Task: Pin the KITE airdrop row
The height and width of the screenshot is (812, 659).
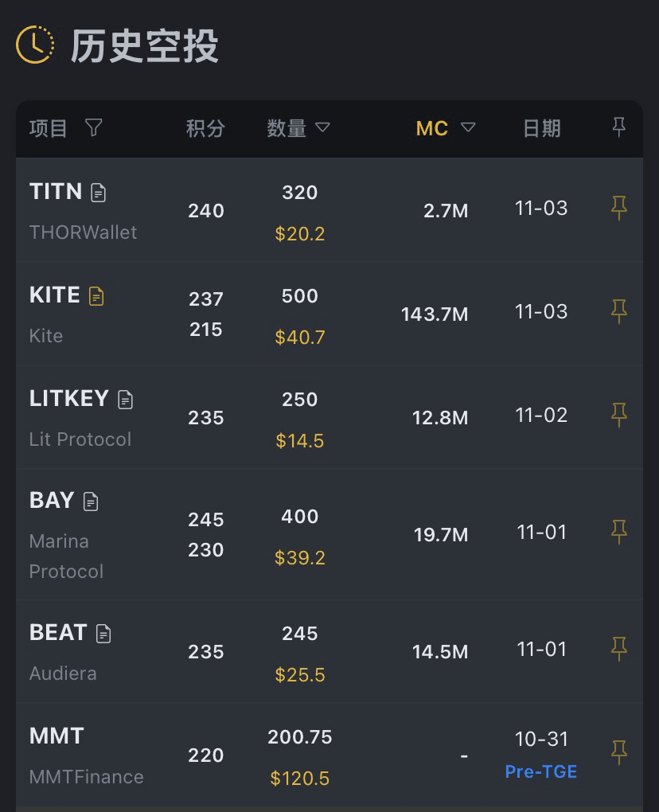Action: pyautogui.click(x=618, y=312)
